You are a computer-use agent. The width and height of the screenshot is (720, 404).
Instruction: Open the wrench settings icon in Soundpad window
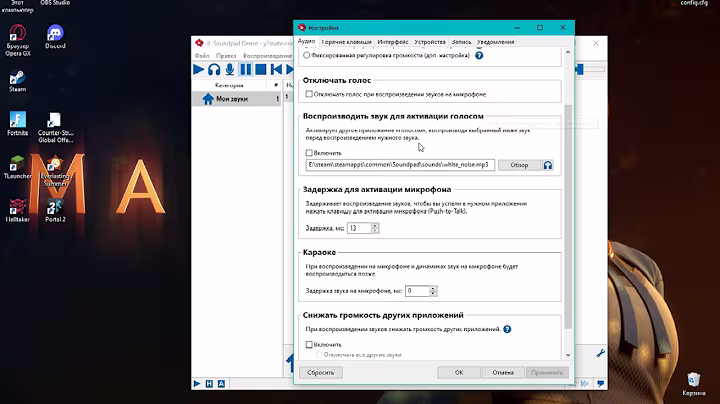click(600, 353)
